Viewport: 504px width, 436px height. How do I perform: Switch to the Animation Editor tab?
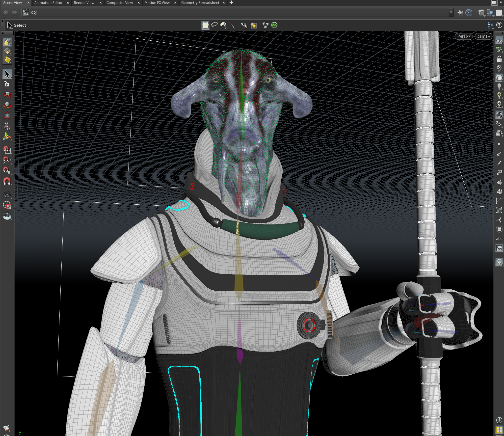(48, 3)
